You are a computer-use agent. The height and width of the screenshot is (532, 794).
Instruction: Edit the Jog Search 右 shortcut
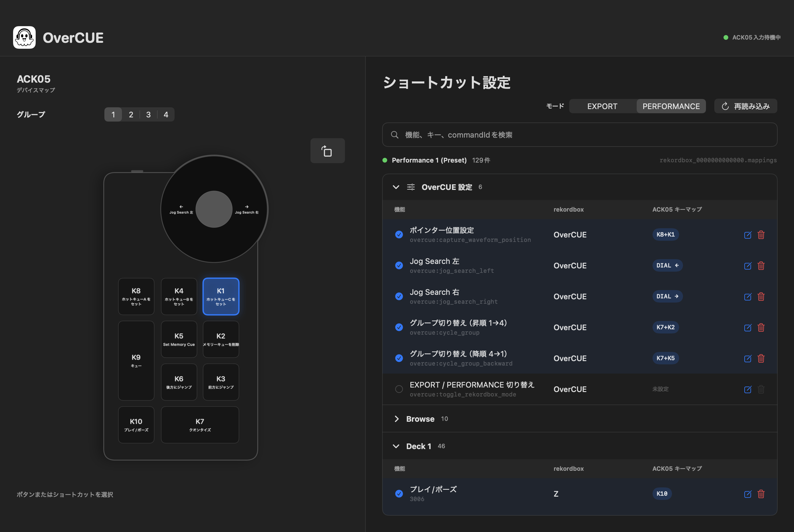click(748, 297)
